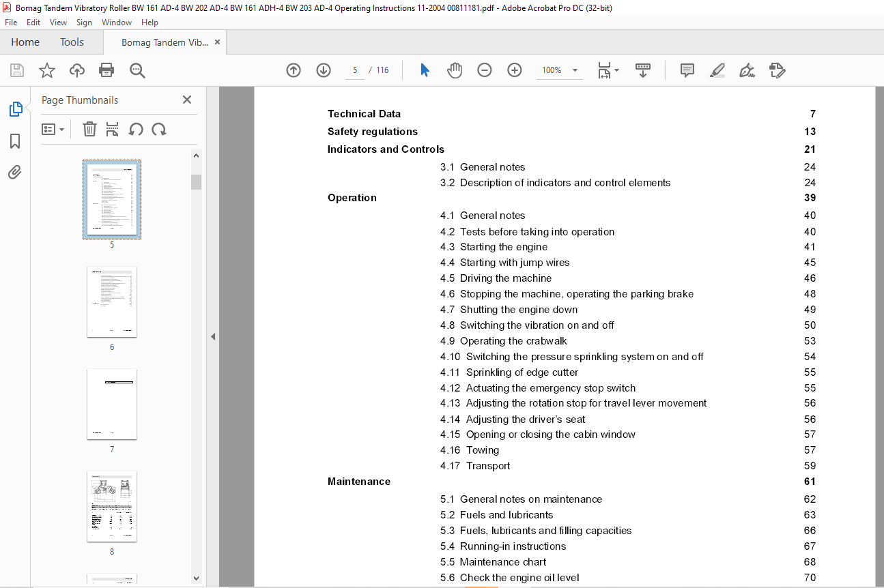Delete selected page with trash icon

coord(89,129)
